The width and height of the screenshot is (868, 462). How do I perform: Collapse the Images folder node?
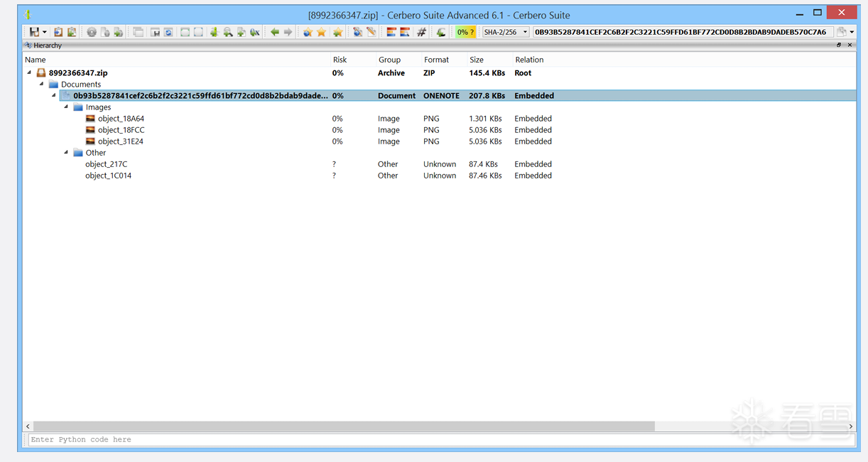[66, 107]
